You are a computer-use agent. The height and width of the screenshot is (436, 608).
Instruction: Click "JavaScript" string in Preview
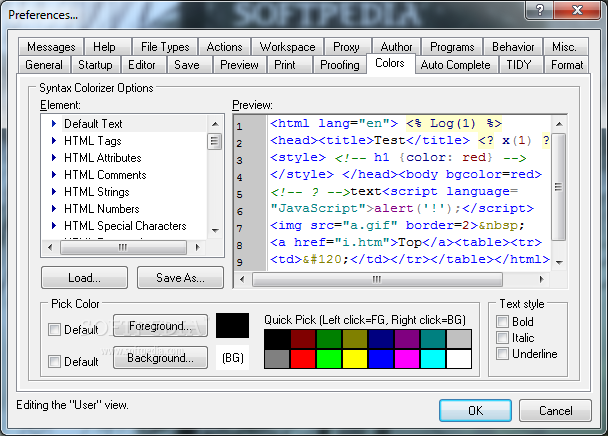tap(318, 208)
